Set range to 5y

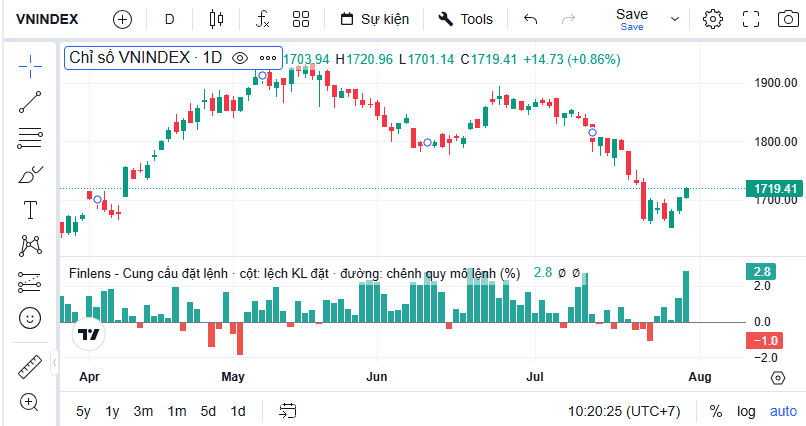(x=83, y=411)
